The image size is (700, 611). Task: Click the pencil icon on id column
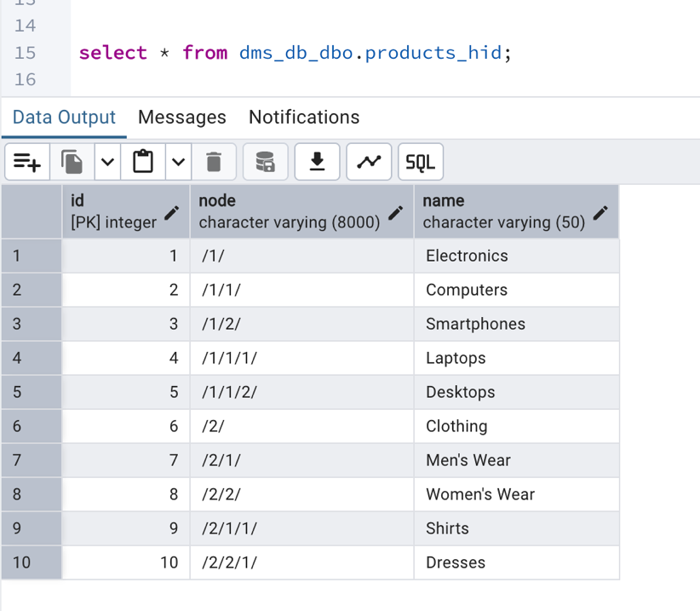[x=172, y=212]
